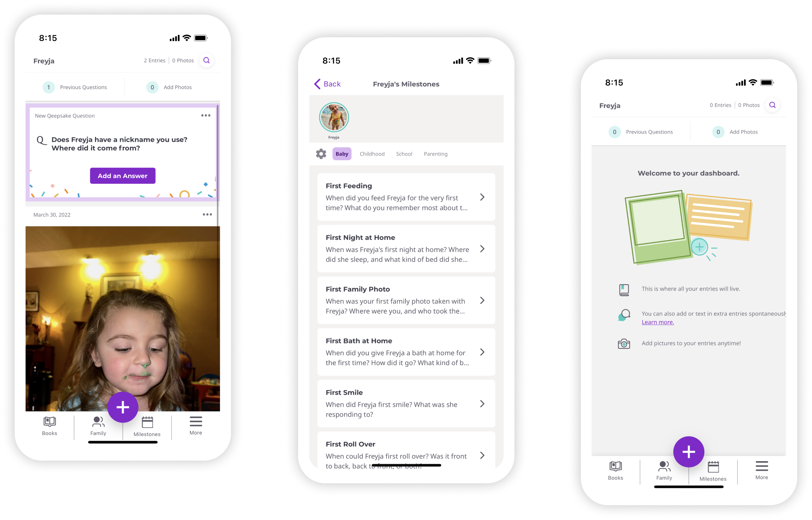Expand the First Feeding milestone entry
The image size is (812, 520).
tap(485, 198)
